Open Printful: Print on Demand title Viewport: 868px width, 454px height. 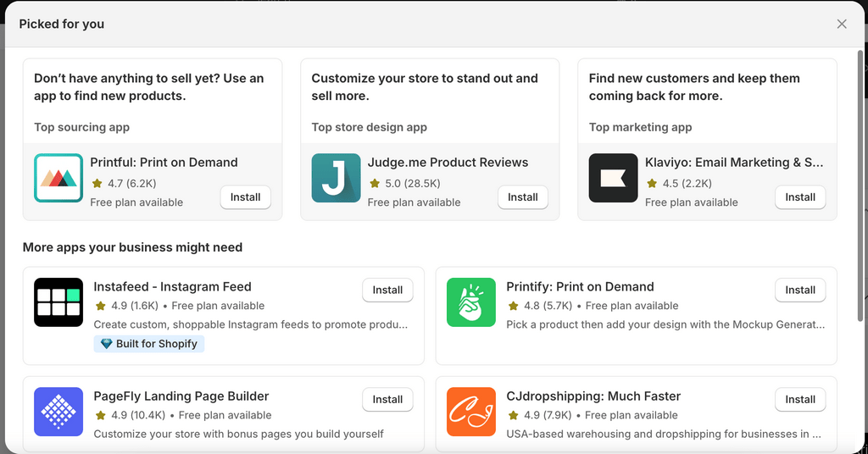164,163
